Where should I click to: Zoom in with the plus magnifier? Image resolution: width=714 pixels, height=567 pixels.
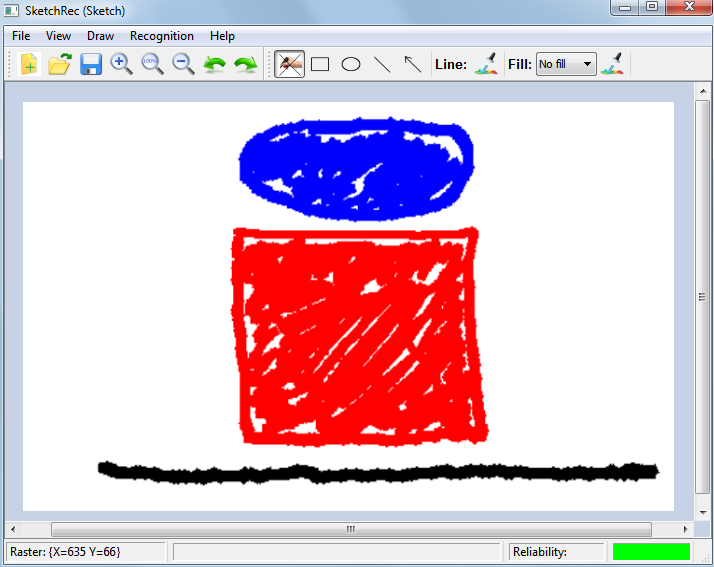(121, 64)
